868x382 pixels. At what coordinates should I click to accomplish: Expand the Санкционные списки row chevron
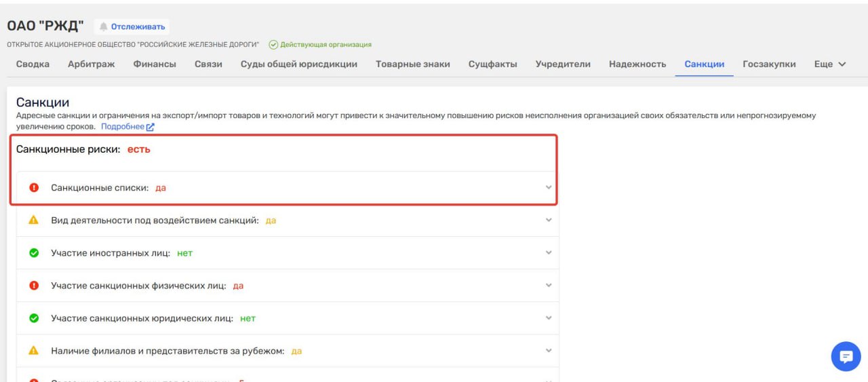click(x=549, y=188)
